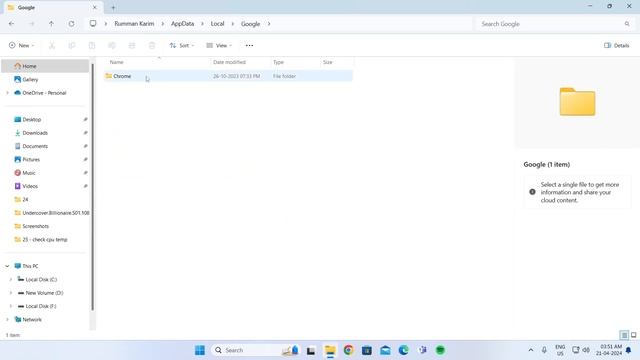Open Network in the navigation pane

pyautogui.click(x=32, y=320)
